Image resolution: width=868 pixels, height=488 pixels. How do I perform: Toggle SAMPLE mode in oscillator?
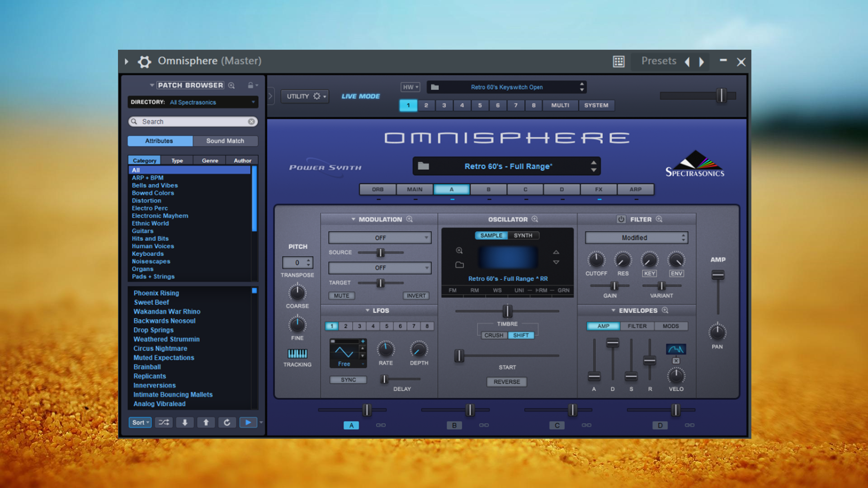[488, 235]
